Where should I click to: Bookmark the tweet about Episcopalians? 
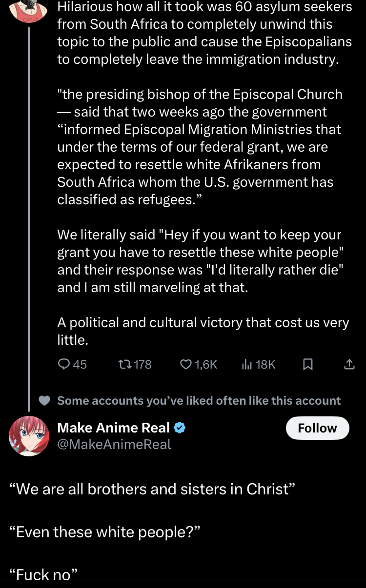[308, 364]
